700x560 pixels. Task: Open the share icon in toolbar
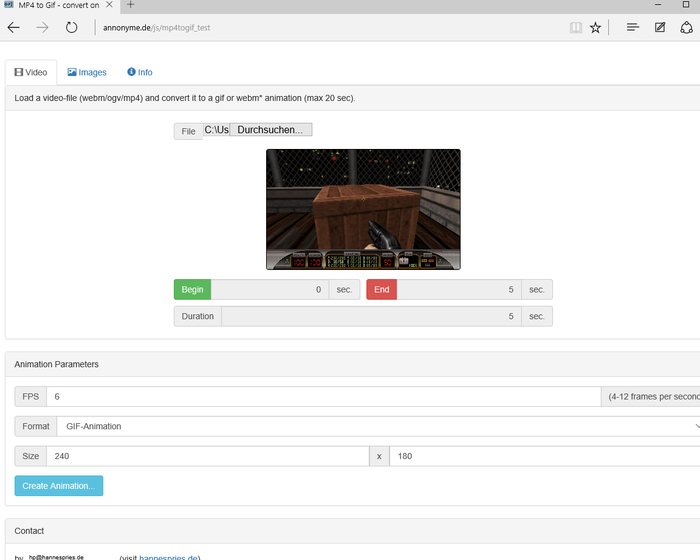[686, 28]
